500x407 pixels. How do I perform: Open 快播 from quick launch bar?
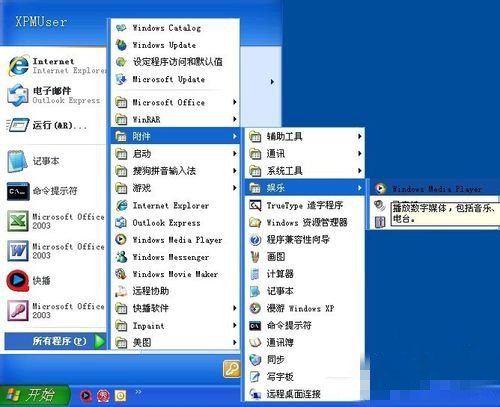pyautogui.click(x=86, y=396)
